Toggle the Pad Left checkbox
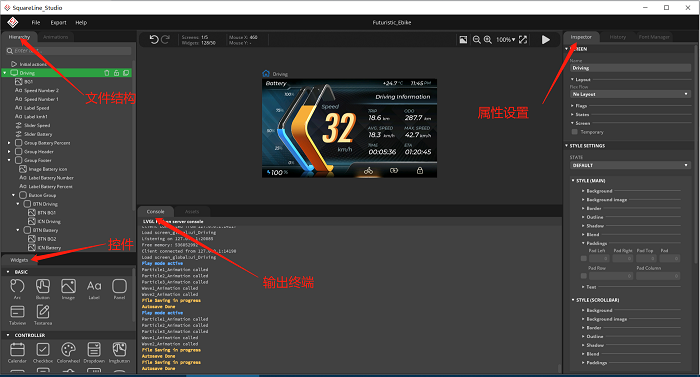 tap(583, 258)
